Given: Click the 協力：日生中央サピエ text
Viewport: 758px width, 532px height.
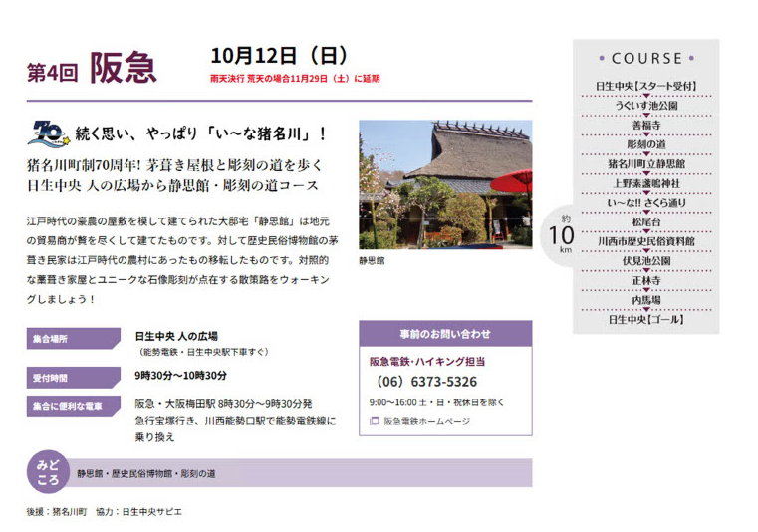Looking at the screenshot, I should click(x=139, y=512).
